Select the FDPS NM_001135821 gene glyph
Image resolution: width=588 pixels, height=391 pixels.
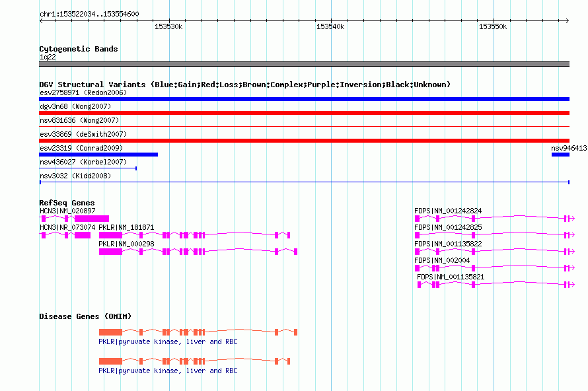496,285
